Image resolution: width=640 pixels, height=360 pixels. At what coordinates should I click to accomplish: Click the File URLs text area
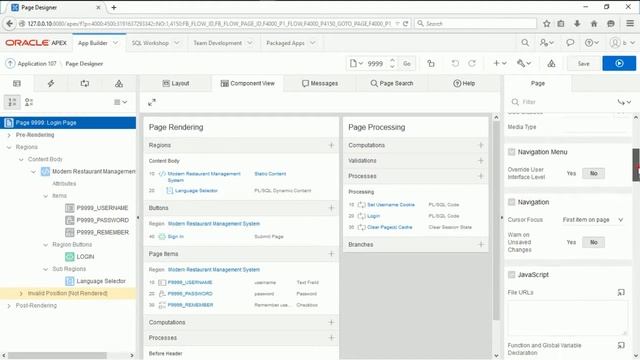pos(567,318)
